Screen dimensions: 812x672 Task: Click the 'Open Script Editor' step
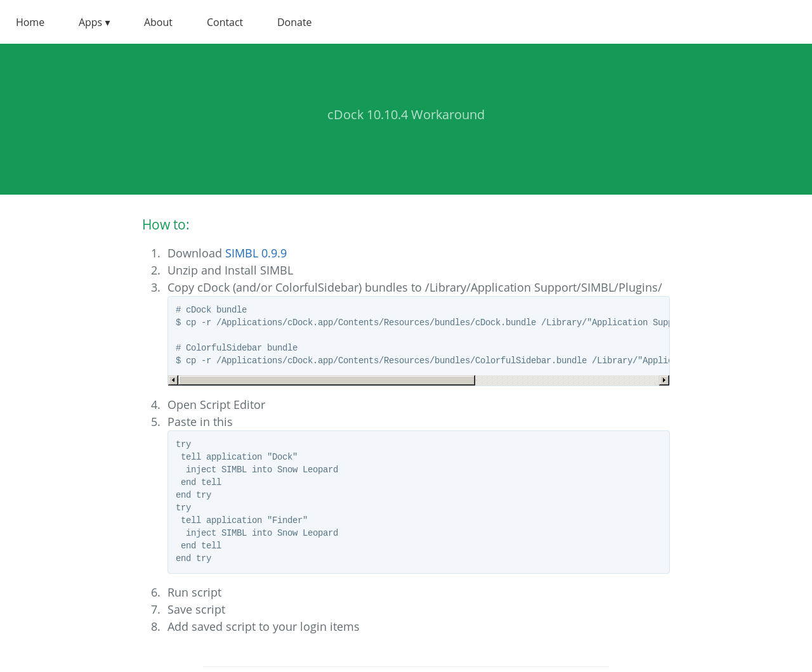216,404
